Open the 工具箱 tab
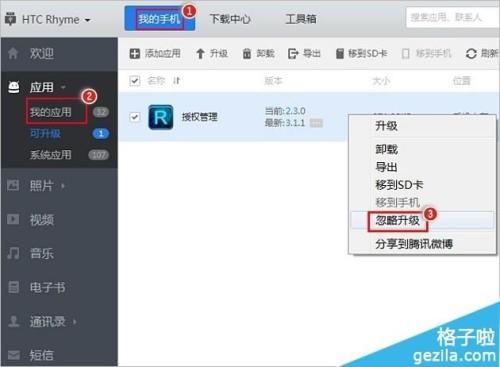Viewport: 500px width, 367px height. tap(301, 19)
